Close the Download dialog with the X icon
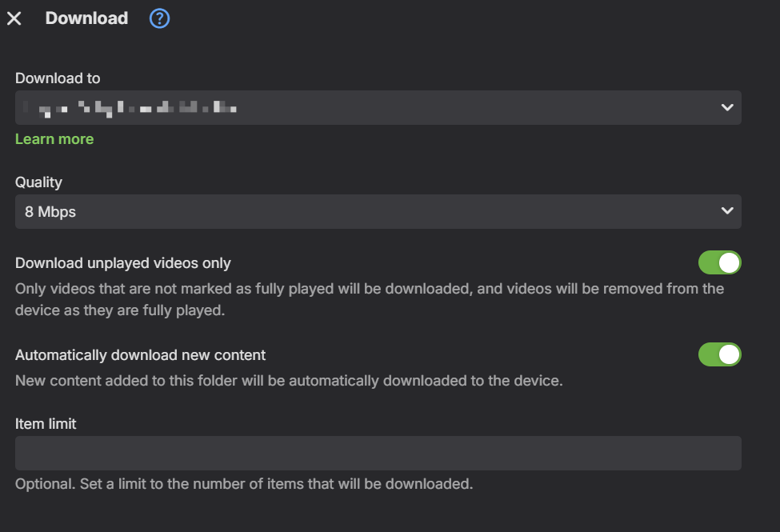The image size is (780, 532). point(14,18)
